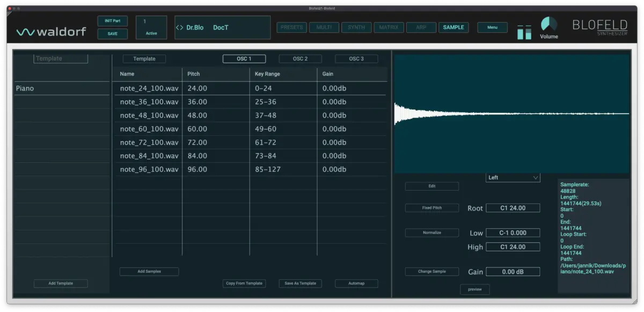
Task: Initialize the part using INIT Part
Action: coord(112,20)
